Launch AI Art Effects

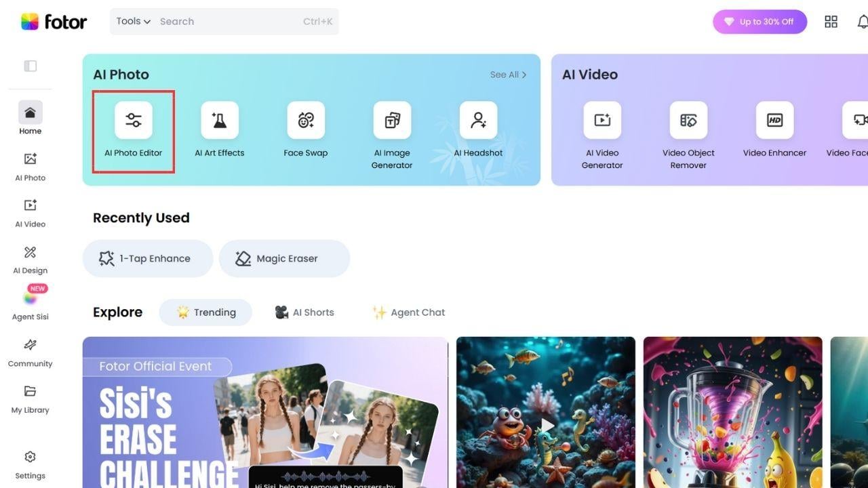pos(220,131)
